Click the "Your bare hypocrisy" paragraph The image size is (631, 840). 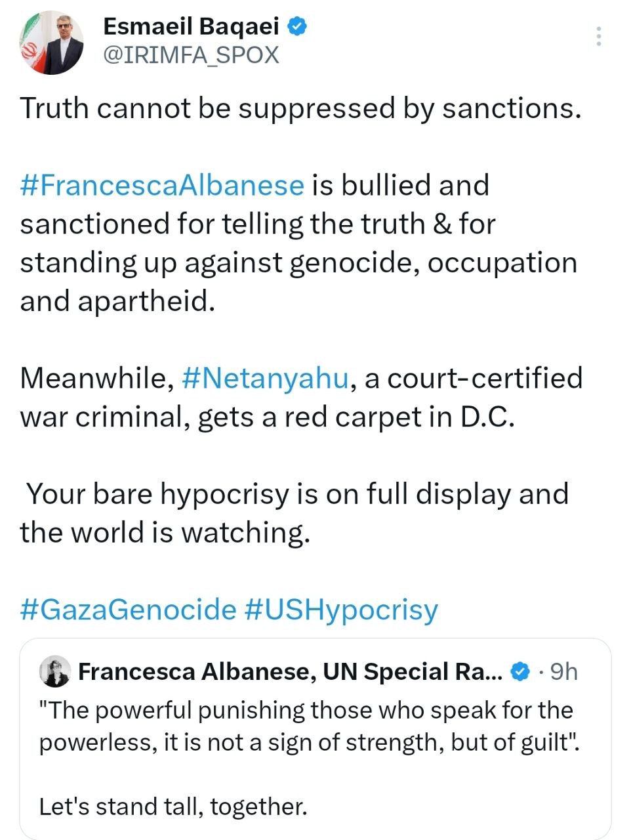(x=294, y=513)
